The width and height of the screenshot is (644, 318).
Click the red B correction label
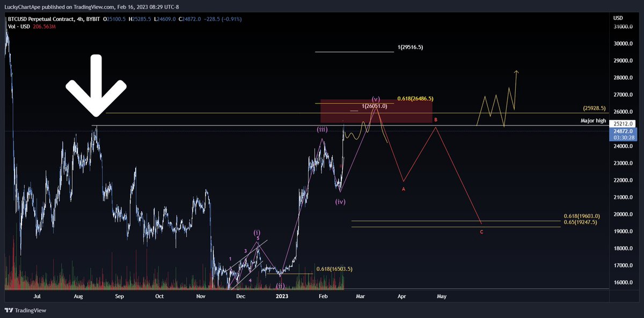tap(436, 120)
